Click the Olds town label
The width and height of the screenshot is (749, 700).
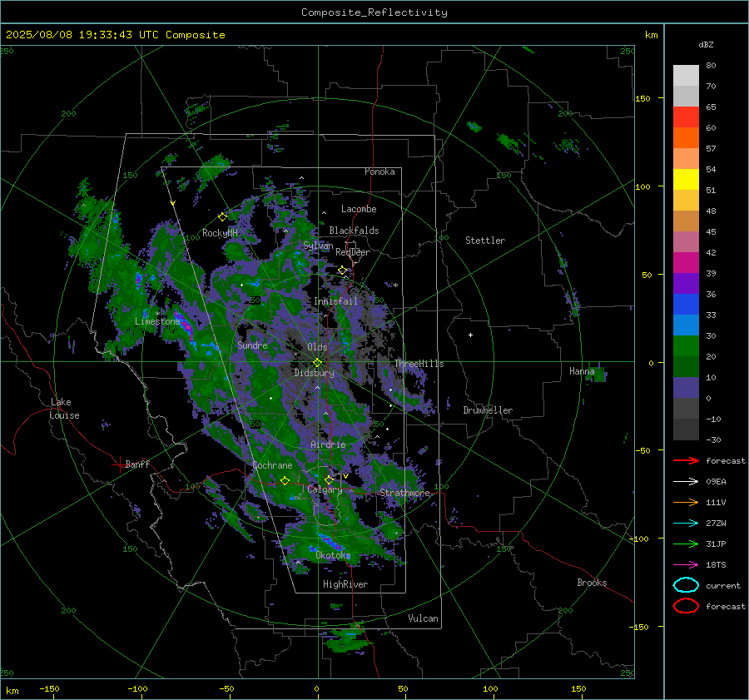(x=317, y=347)
